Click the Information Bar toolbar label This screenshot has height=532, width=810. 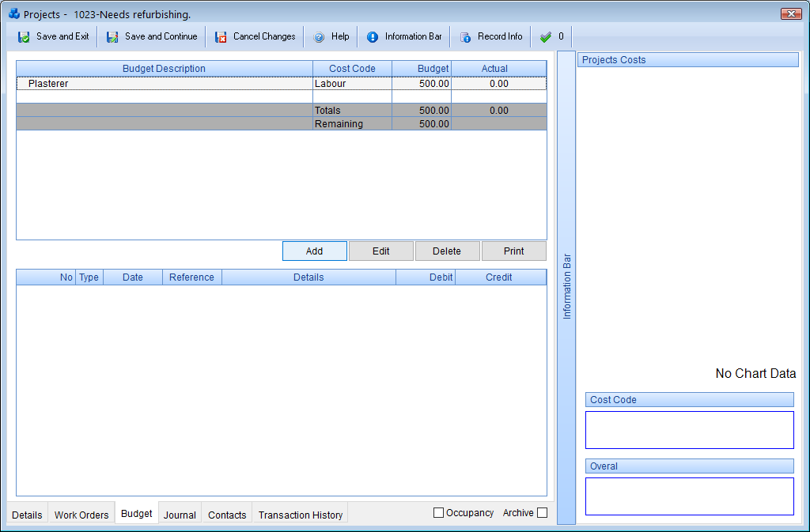pos(413,36)
